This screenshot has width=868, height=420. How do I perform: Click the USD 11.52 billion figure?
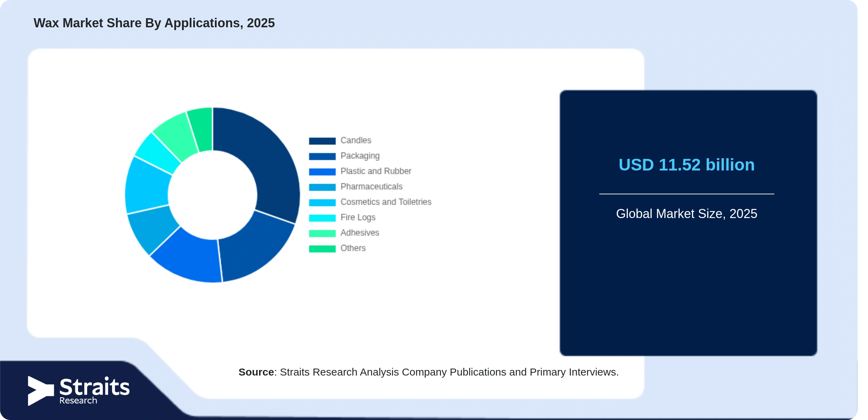(x=686, y=165)
